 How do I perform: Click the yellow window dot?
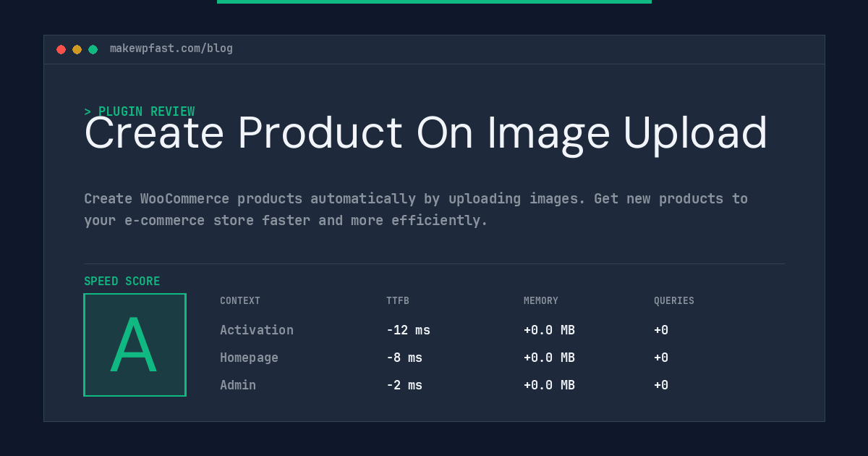tap(77, 49)
